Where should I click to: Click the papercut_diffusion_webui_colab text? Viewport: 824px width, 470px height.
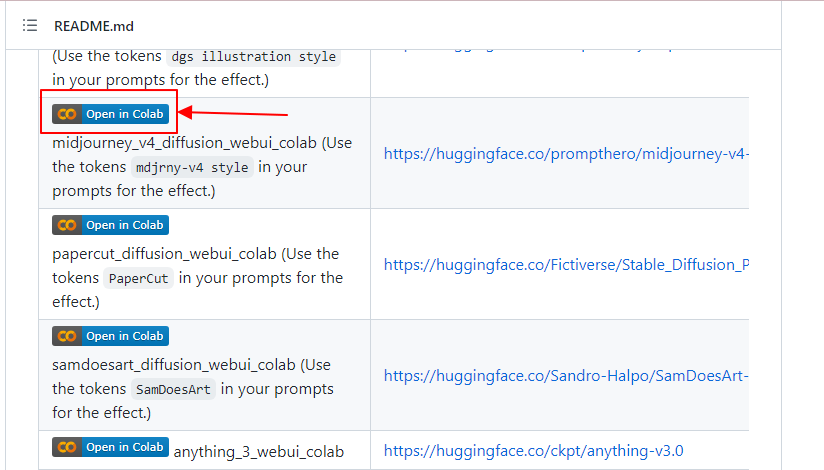pyautogui.click(x=164, y=254)
